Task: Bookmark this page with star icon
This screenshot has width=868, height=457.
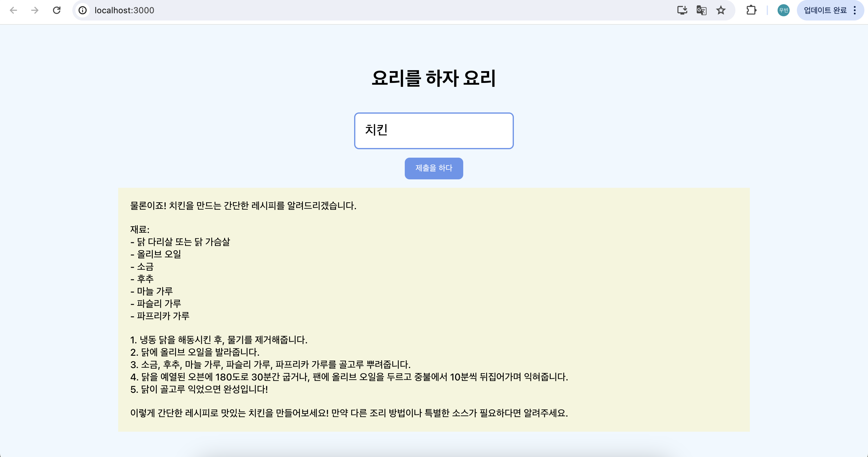Action: [x=721, y=10]
